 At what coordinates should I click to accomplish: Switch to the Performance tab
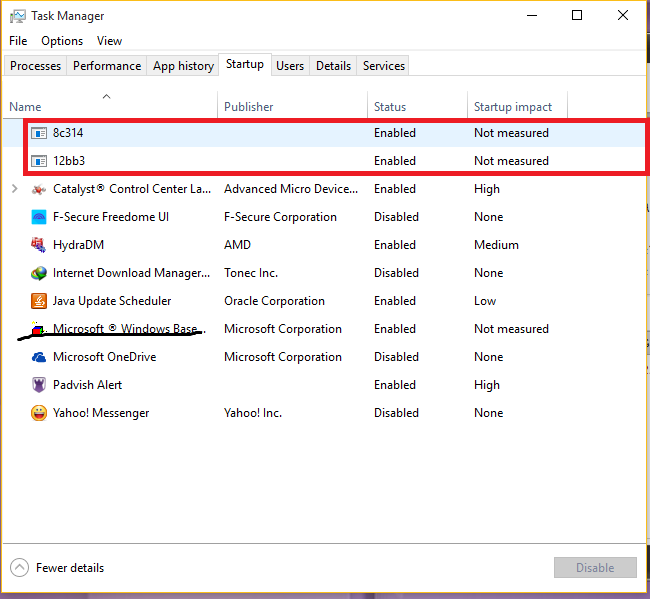pos(107,66)
